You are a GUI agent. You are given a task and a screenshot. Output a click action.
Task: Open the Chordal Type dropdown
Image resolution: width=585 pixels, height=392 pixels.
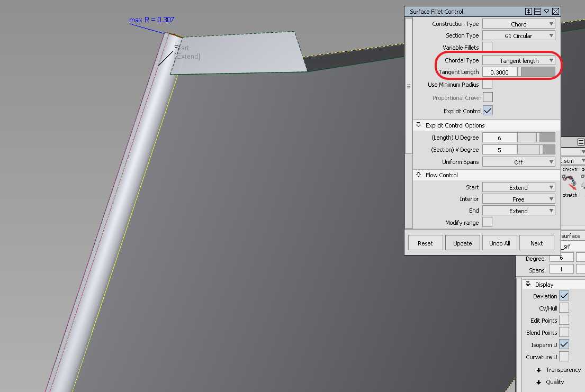pos(518,60)
